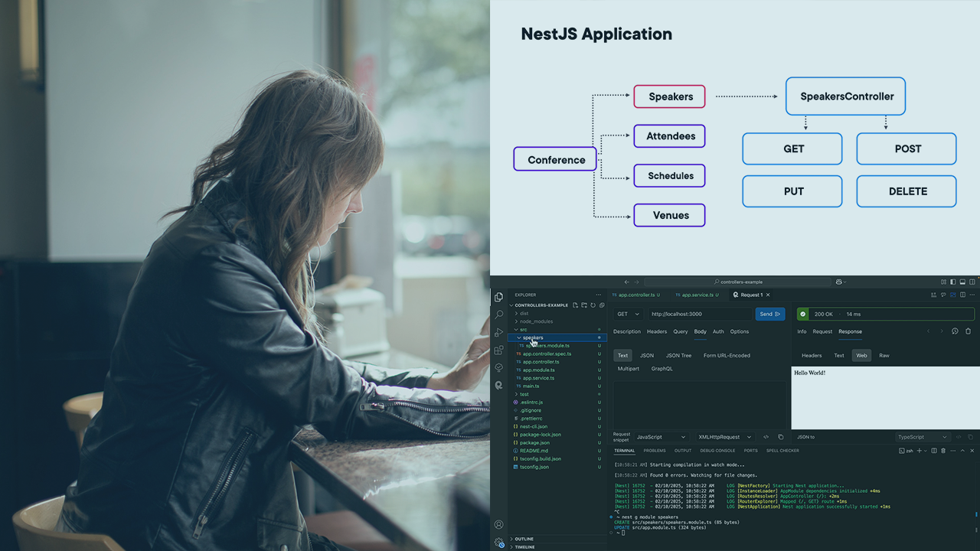Viewport: 980px width, 551px height.
Task: Open the JavaScript snippet language dropdown
Action: [661, 437]
